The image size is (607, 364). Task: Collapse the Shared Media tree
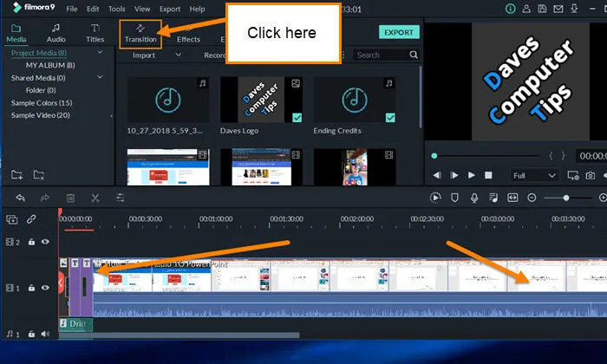coord(101,77)
